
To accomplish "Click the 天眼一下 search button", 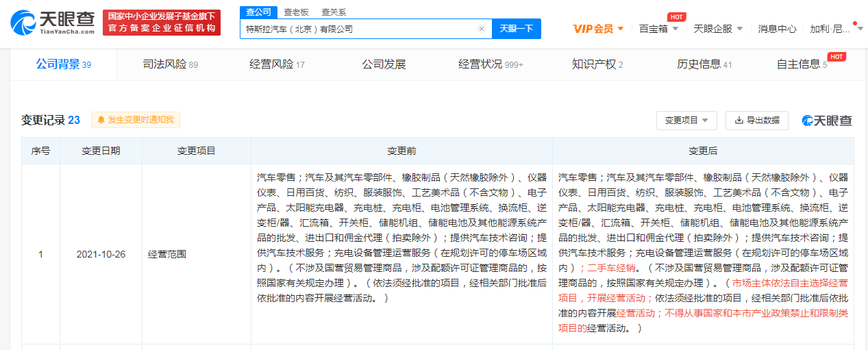I will [517, 29].
